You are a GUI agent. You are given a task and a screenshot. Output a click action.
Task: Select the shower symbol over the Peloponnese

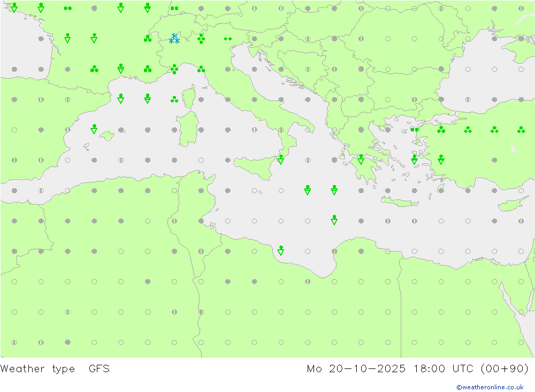361,159
